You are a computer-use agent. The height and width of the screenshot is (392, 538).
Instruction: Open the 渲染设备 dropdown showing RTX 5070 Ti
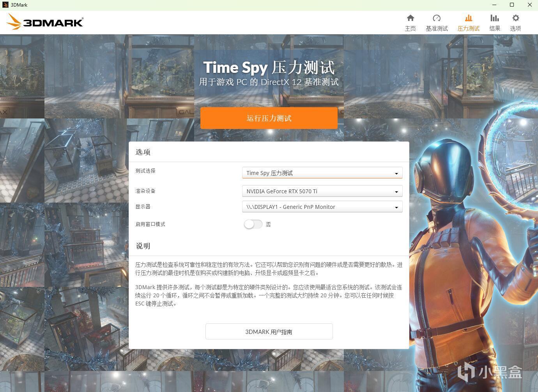(322, 191)
